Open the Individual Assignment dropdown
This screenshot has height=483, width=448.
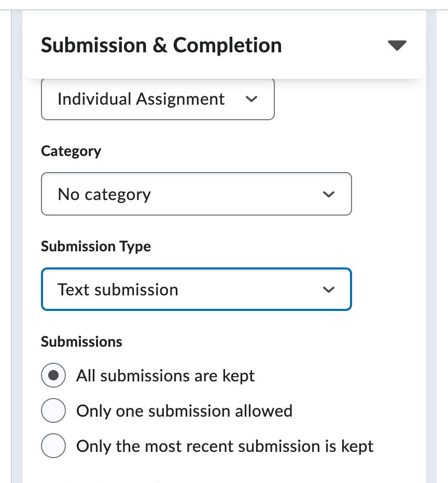pos(158,99)
